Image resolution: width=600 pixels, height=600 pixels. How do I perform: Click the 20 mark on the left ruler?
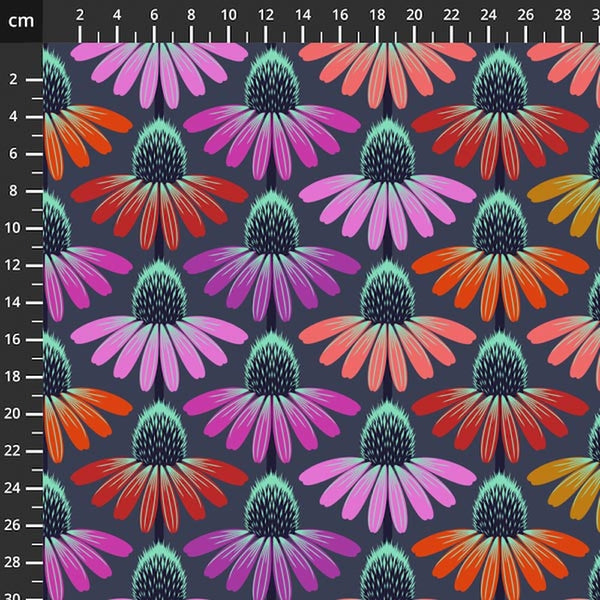14,413
